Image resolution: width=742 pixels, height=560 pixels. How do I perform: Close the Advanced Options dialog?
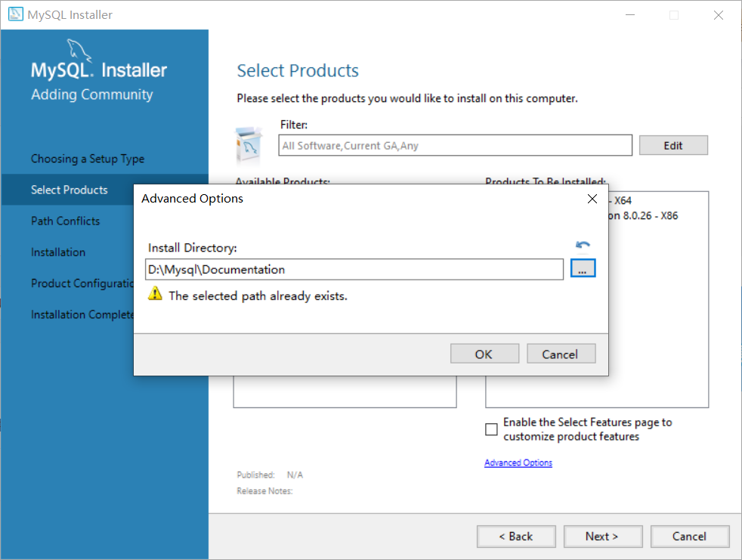point(592,199)
